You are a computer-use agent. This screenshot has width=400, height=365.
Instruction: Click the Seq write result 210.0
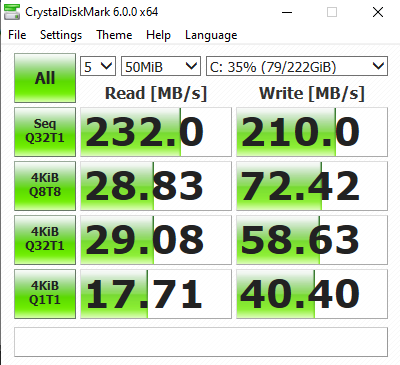(312, 132)
